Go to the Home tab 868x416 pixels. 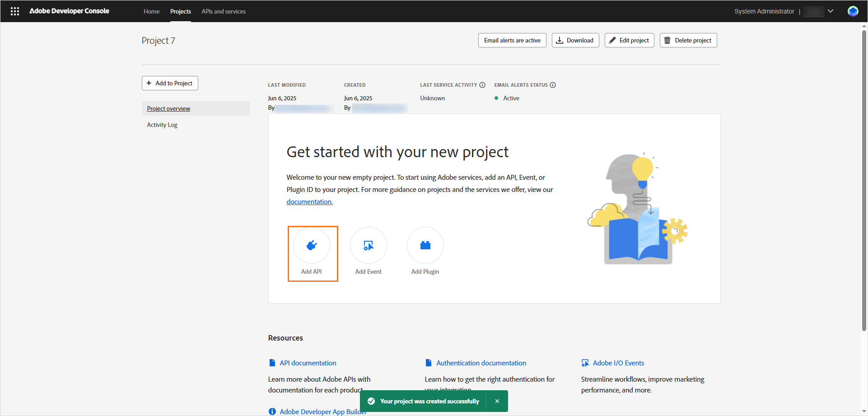tap(151, 11)
